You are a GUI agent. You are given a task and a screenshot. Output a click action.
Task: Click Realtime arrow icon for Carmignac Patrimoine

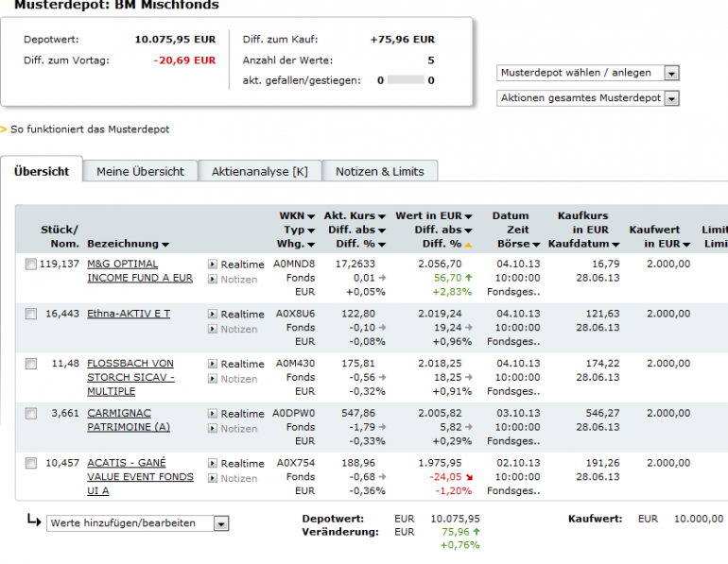(x=212, y=413)
